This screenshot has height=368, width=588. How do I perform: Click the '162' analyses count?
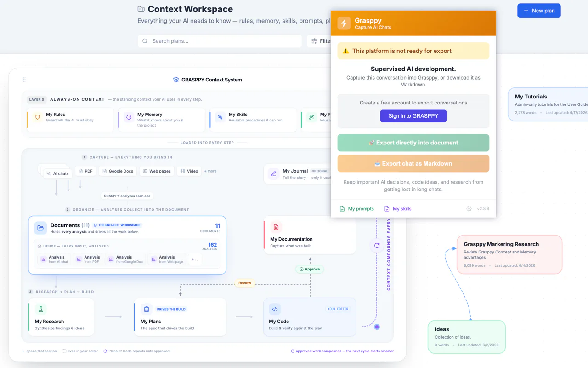click(212, 245)
